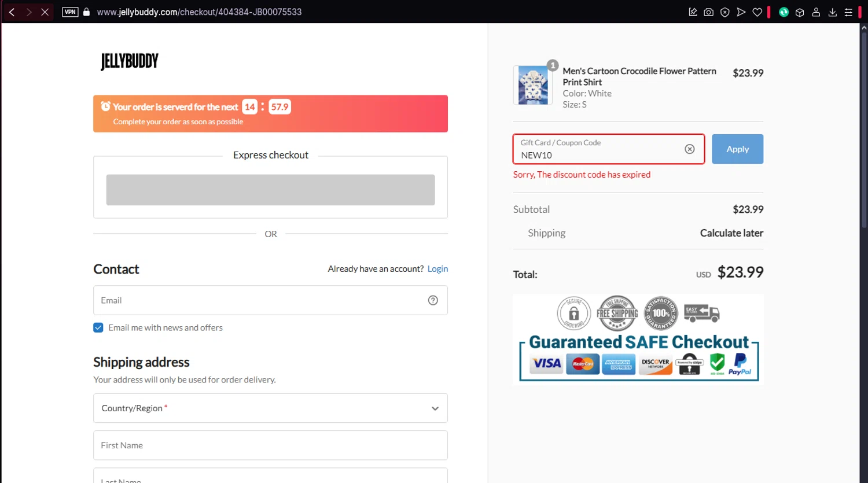This screenshot has width=868, height=483.
Task: Apply the coupon code
Action: coord(737,149)
